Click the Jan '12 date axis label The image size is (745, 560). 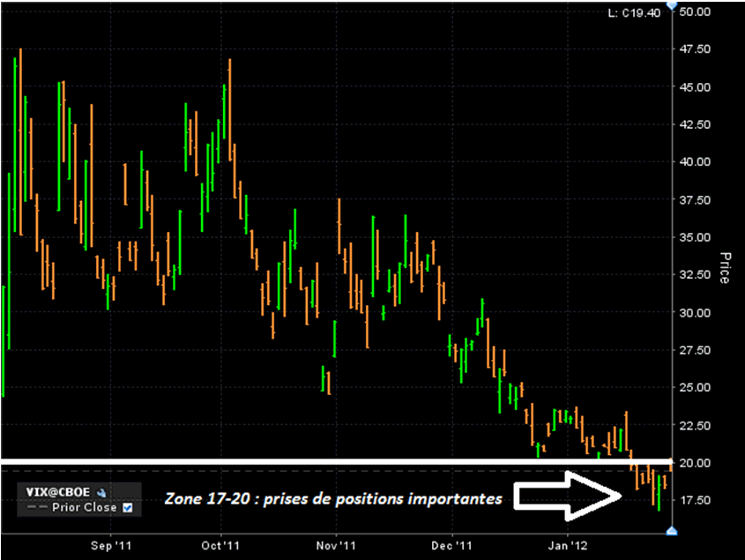click(x=568, y=545)
